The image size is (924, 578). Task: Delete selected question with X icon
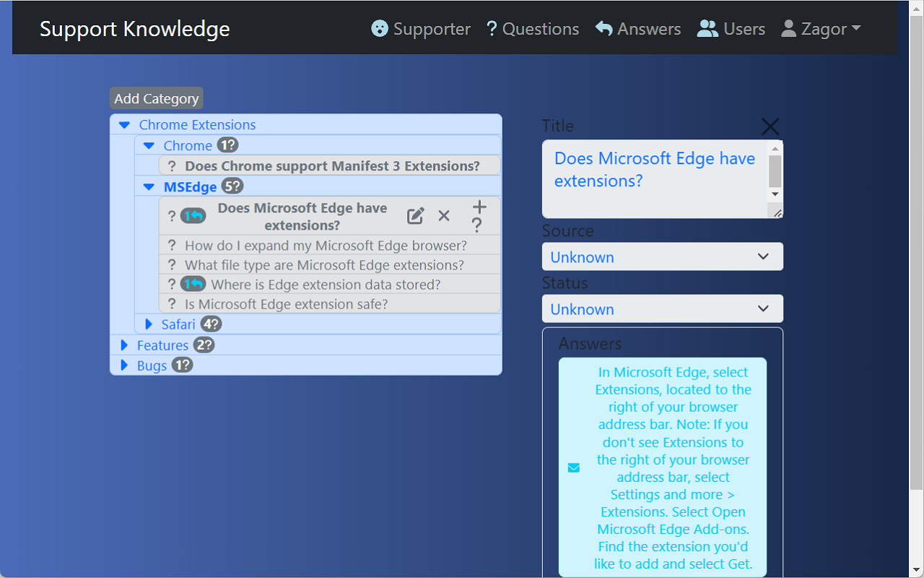point(444,216)
